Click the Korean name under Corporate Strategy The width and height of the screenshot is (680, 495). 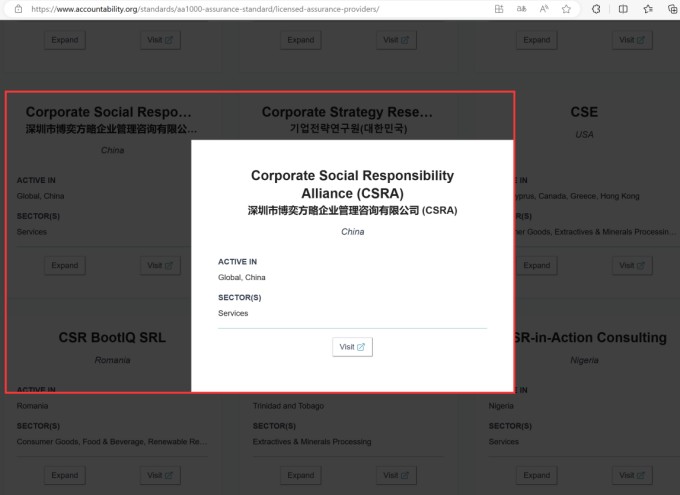click(x=348, y=128)
